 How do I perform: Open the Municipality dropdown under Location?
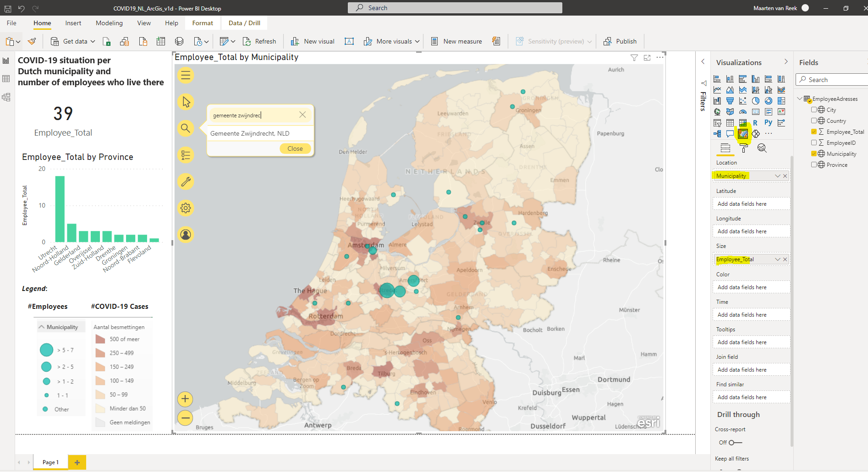[x=777, y=176]
